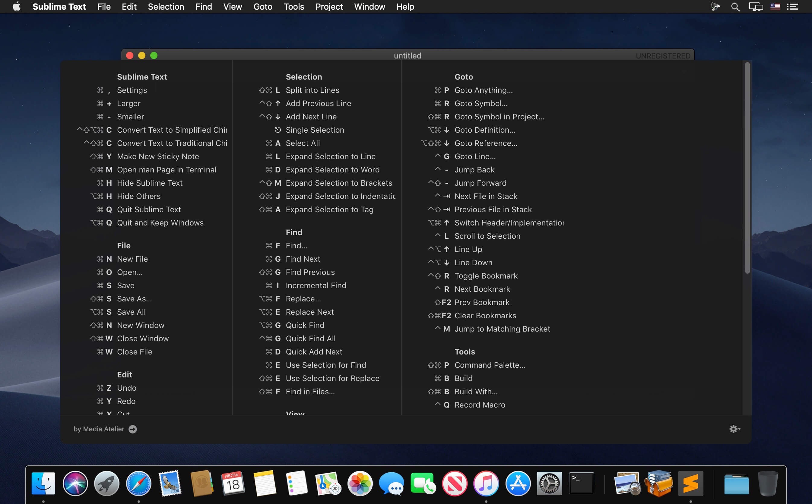Click 'Expand Selection to Tag' entry
Image resolution: width=812 pixels, height=504 pixels.
click(x=329, y=209)
